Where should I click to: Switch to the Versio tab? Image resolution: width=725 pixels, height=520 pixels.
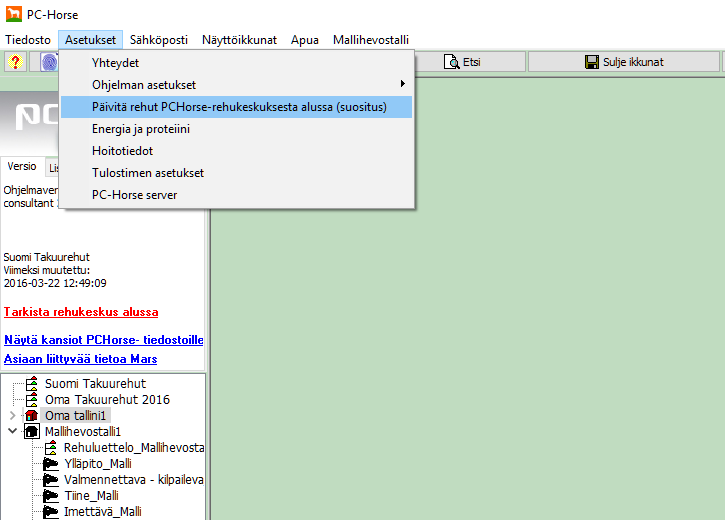tap(22, 166)
